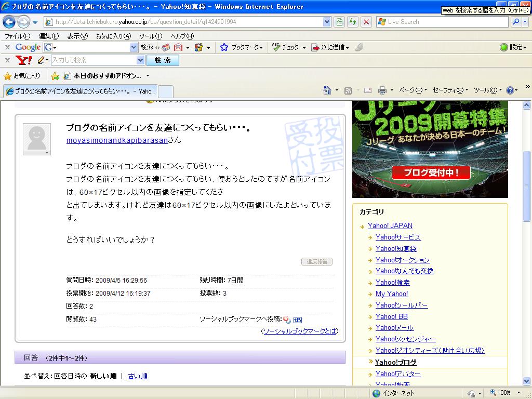This screenshot has height=399, width=532.
Task: Open the ソーシャルブックマークとは link
Action: pyautogui.click(x=300, y=331)
